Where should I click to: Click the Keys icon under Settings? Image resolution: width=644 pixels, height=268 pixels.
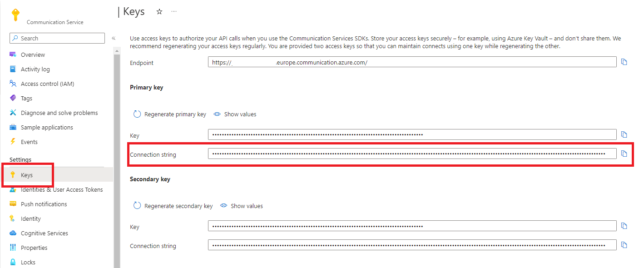click(x=13, y=175)
